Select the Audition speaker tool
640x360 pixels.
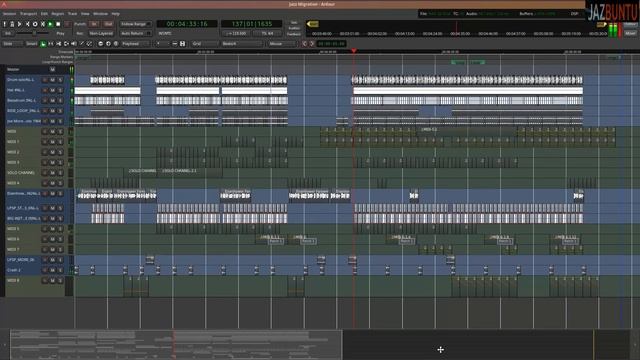pos(74,44)
